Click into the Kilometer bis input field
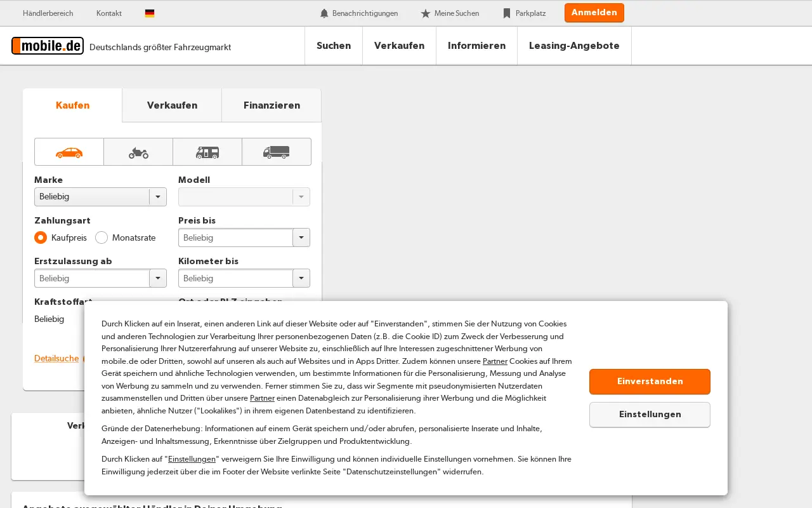 pos(235,278)
